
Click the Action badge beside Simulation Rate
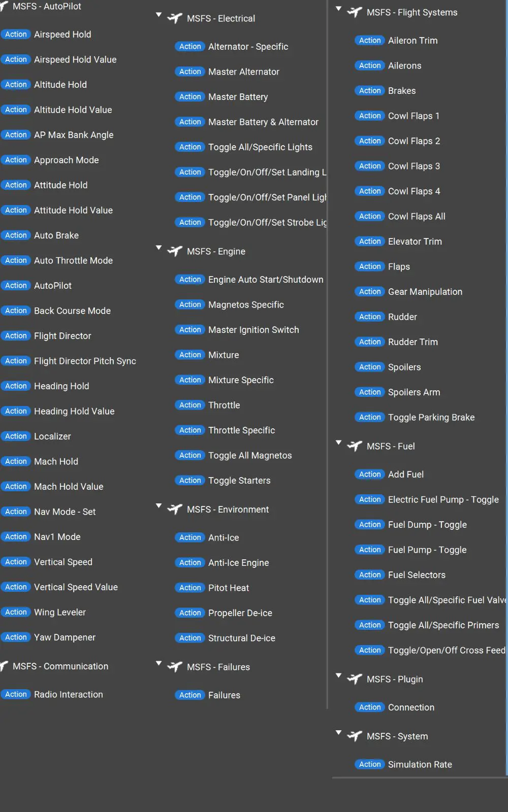click(370, 764)
